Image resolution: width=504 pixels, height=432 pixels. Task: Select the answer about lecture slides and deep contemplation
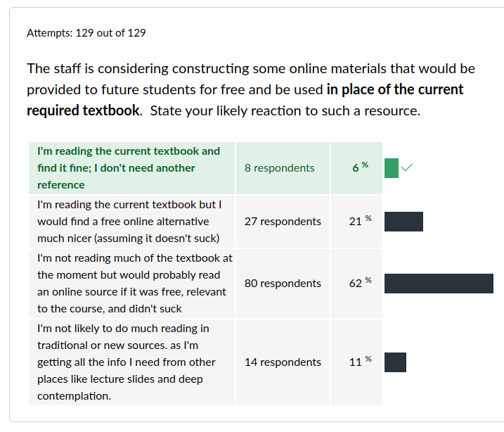[131, 362]
